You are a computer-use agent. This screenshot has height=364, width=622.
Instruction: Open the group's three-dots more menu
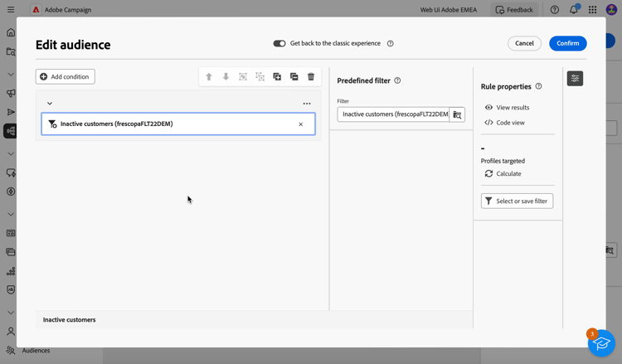click(x=307, y=104)
